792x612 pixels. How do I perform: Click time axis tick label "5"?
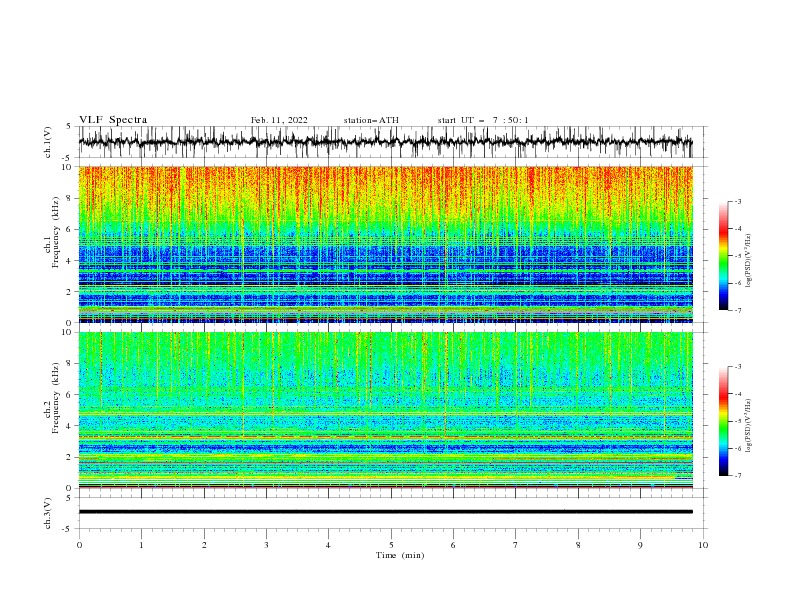[391, 545]
